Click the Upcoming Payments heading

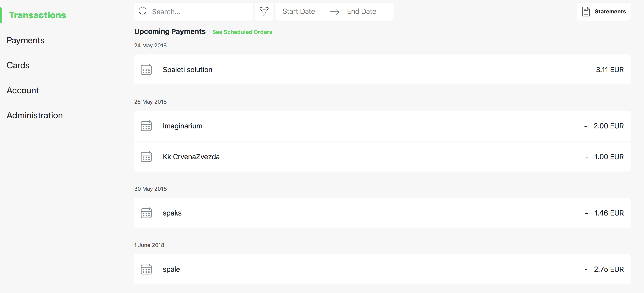(x=170, y=31)
